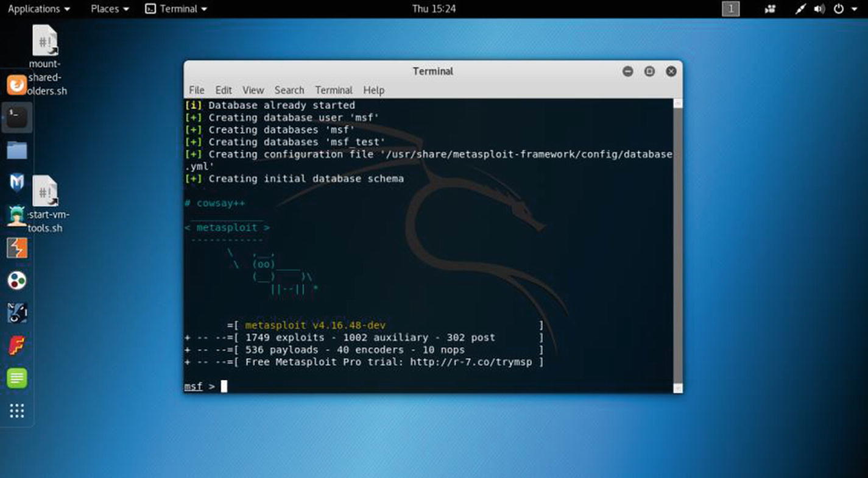Viewport: 868px width, 478px height.
Task: Switch to workspace 1 indicator
Action: pyautogui.click(x=731, y=9)
